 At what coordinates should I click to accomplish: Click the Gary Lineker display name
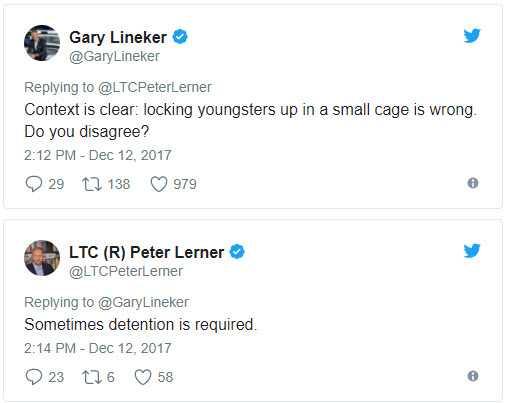pyautogui.click(x=118, y=37)
